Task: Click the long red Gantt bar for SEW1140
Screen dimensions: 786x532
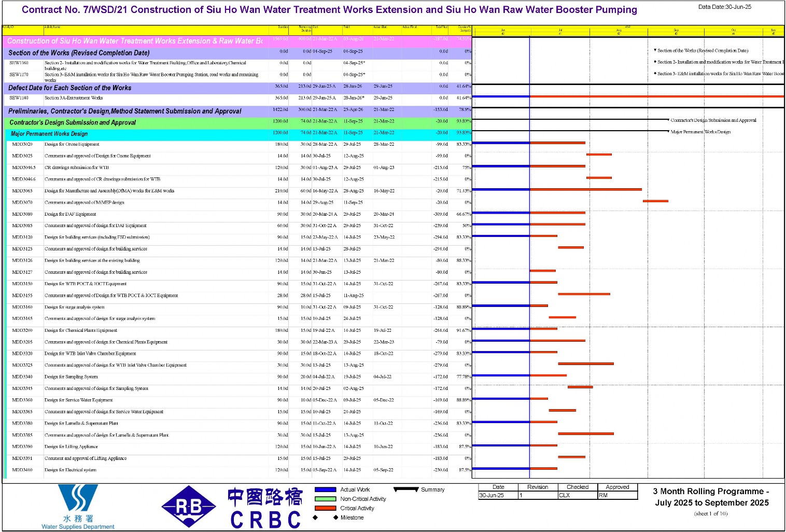Action: click(x=657, y=96)
